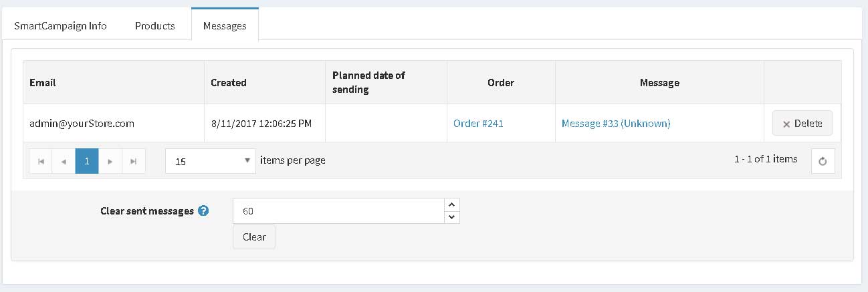Open the Order #241 link
868x292 pixels.
click(478, 124)
